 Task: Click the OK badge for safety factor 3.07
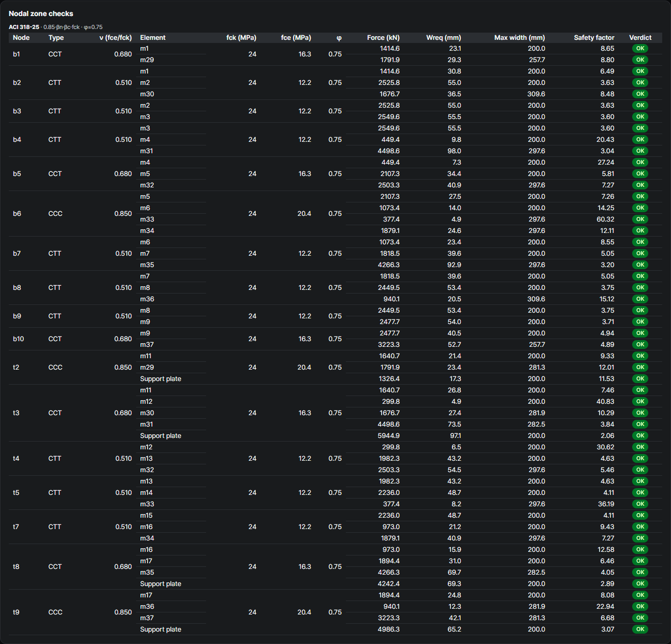click(640, 629)
